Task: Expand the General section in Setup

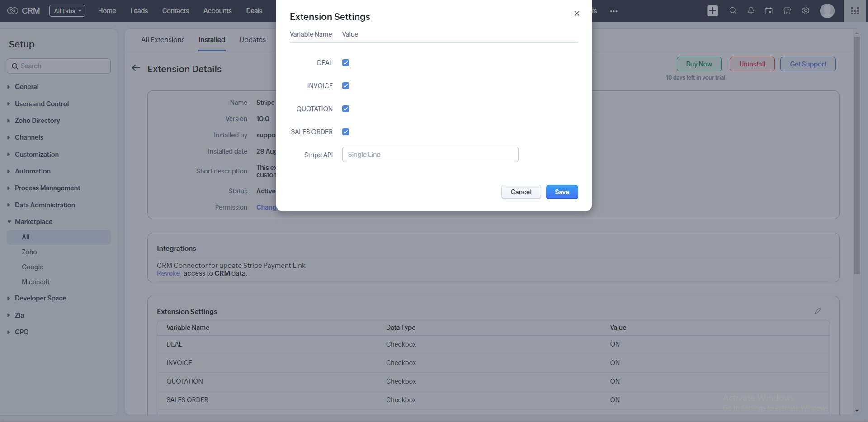Action: (27, 87)
